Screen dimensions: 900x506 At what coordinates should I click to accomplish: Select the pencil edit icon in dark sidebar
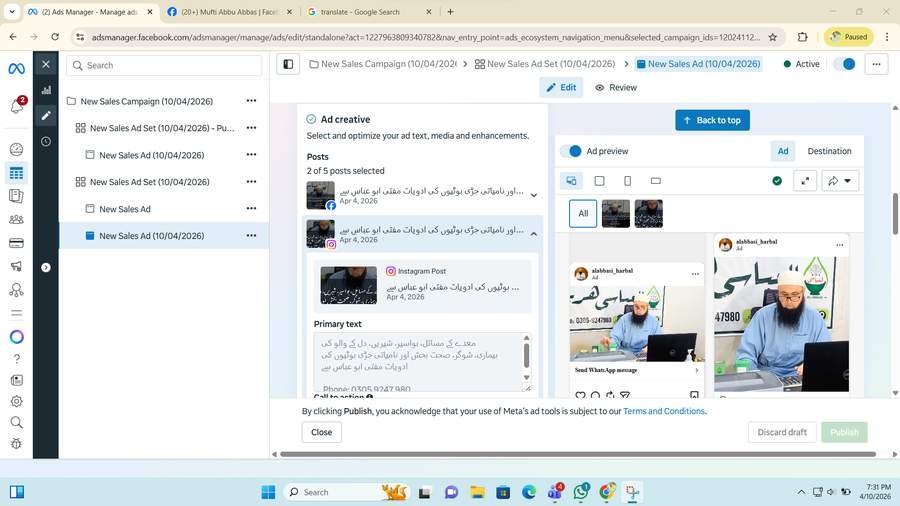click(x=46, y=116)
